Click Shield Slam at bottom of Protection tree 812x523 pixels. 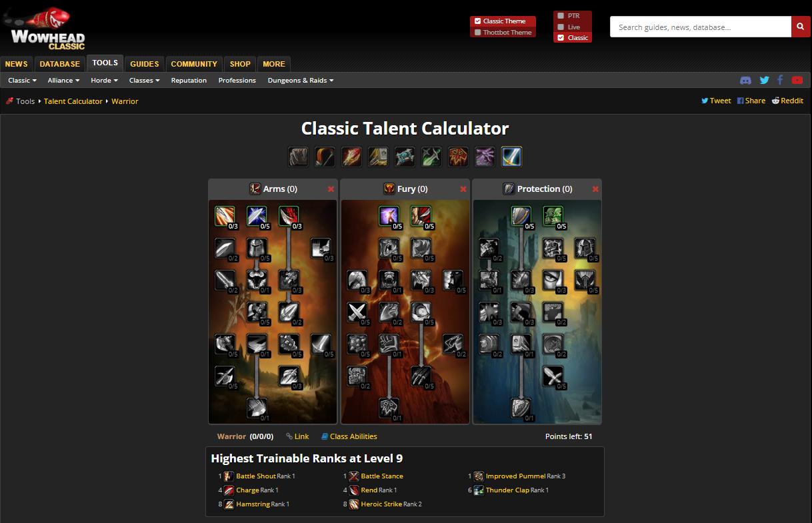tap(521, 408)
